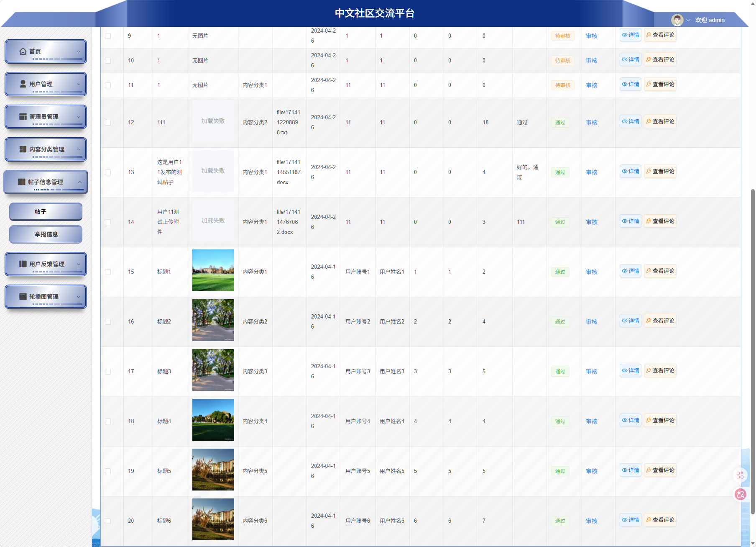The image size is (756, 547).
Task: Open 详情 eye icon for row 9
Action: pos(625,35)
